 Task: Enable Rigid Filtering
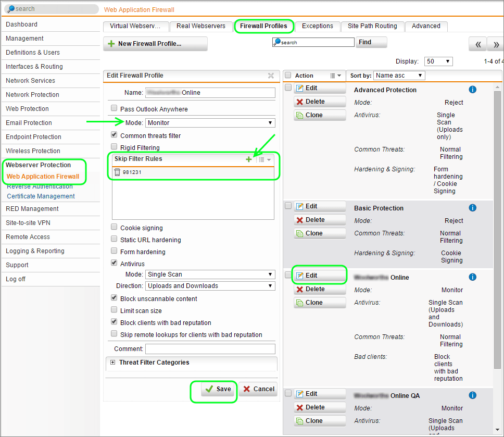114,147
